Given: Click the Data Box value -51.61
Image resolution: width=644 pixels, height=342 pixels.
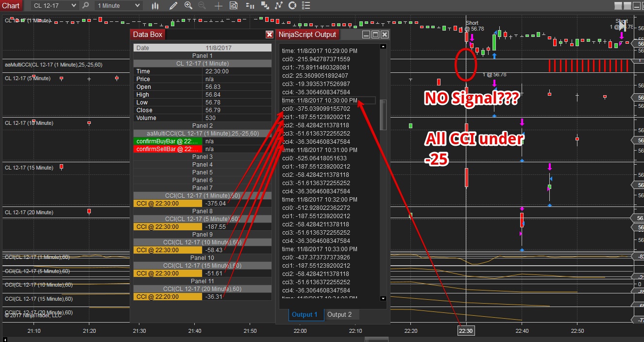Looking at the screenshot, I should pyautogui.click(x=214, y=273).
